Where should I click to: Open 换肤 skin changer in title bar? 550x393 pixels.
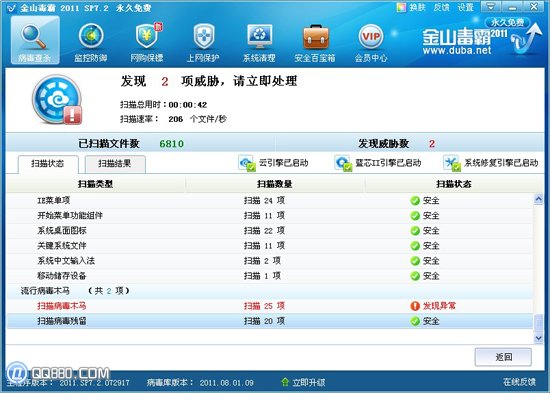click(x=411, y=7)
